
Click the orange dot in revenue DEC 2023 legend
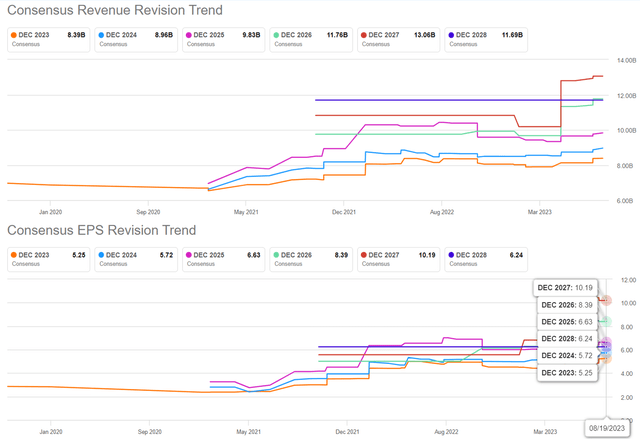(x=14, y=35)
